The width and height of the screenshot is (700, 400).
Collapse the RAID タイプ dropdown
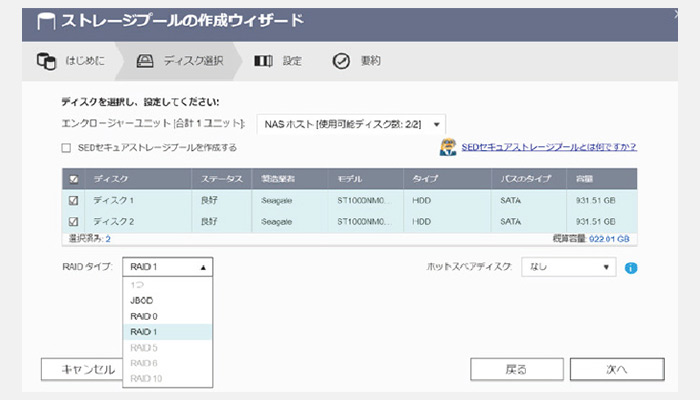coord(168,267)
